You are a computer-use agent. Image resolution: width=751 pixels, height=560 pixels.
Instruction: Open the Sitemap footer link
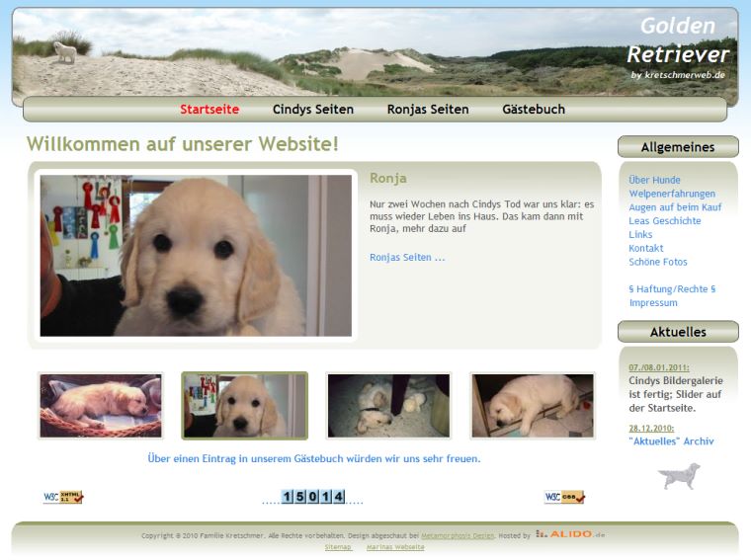coord(338,546)
